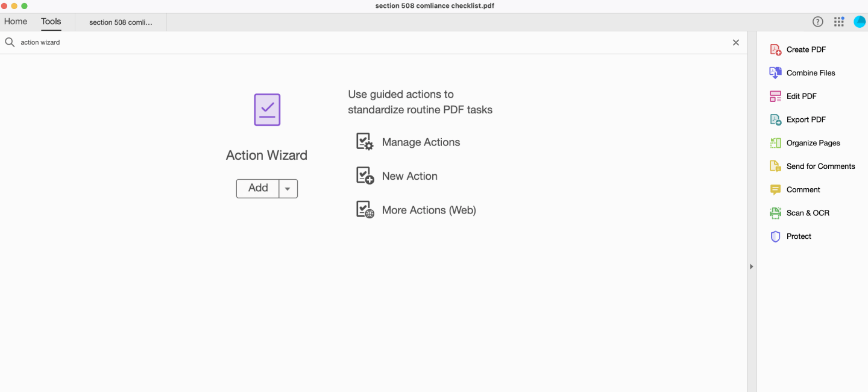Select the section 508 compliance document tab

point(119,22)
